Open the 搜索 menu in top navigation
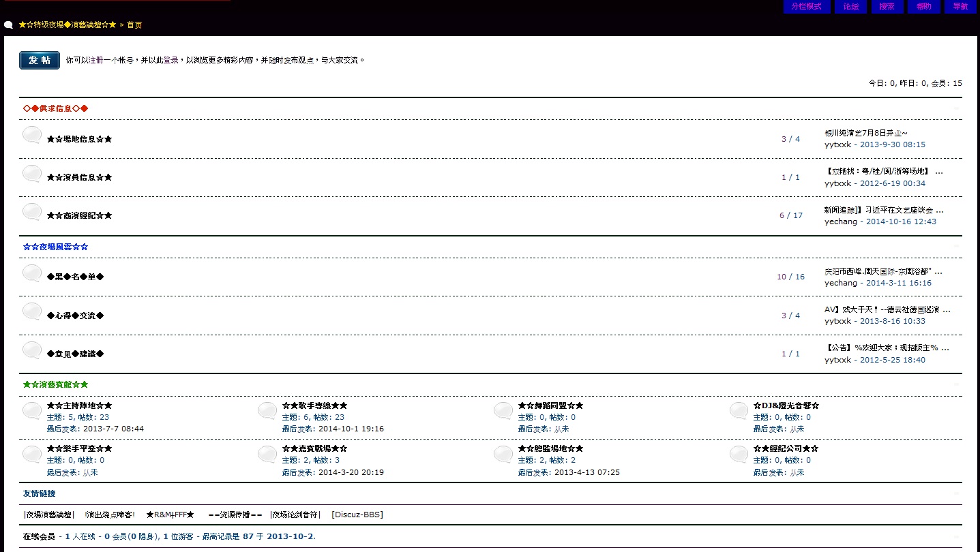The height and width of the screenshot is (552, 980). point(887,7)
